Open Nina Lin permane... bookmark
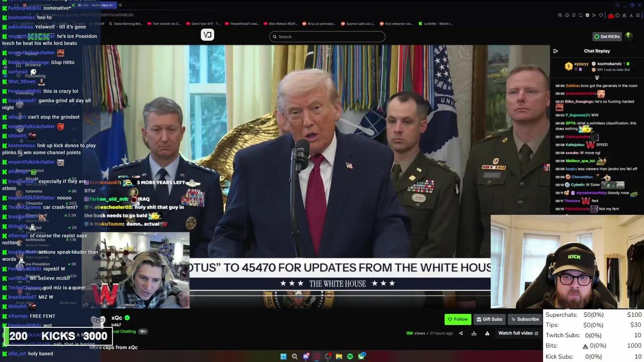This screenshot has width=644, height=362. [x=318, y=24]
